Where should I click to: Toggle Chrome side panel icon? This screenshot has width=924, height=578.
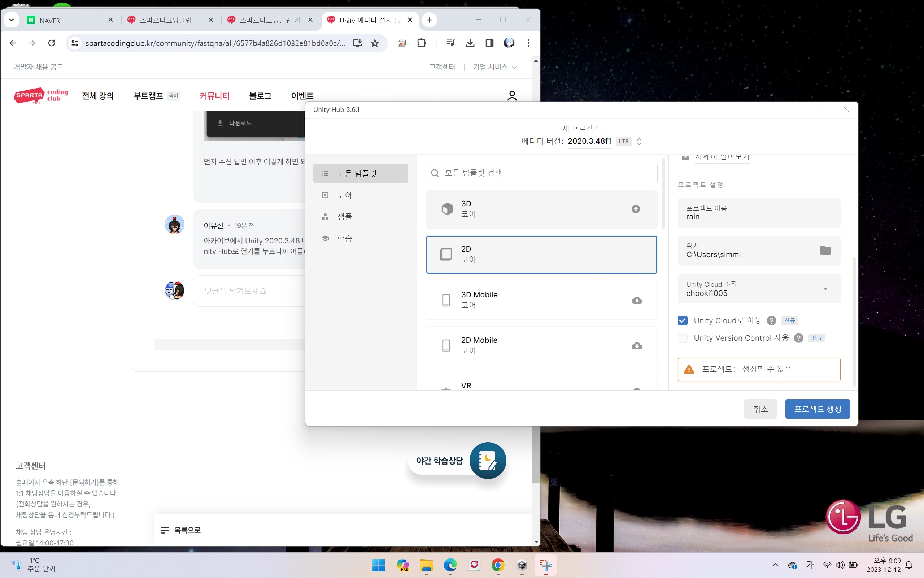(489, 43)
